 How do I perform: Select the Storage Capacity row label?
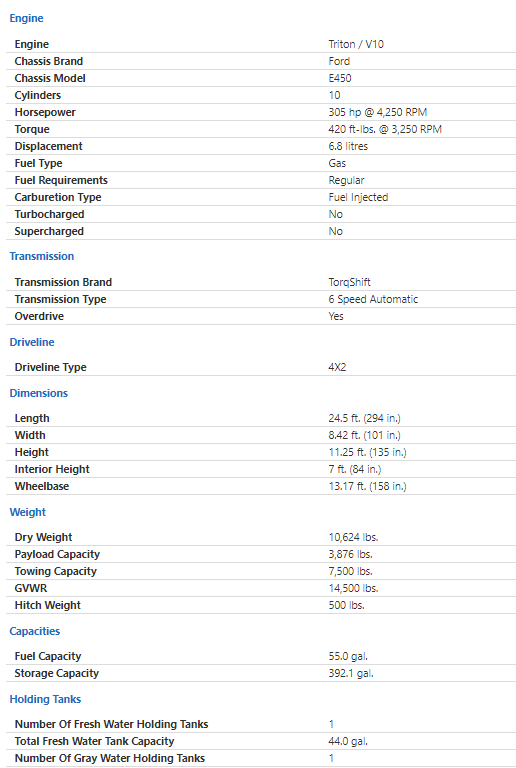click(x=57, y=673)
